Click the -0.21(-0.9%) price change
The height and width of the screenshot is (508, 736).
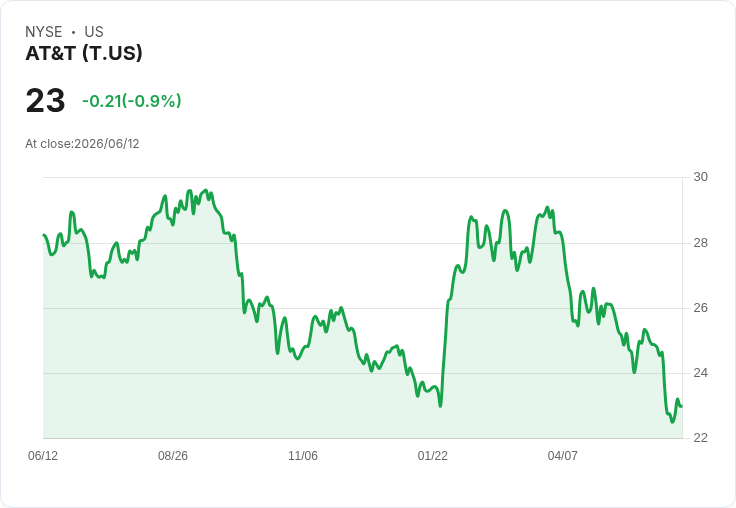131,101
